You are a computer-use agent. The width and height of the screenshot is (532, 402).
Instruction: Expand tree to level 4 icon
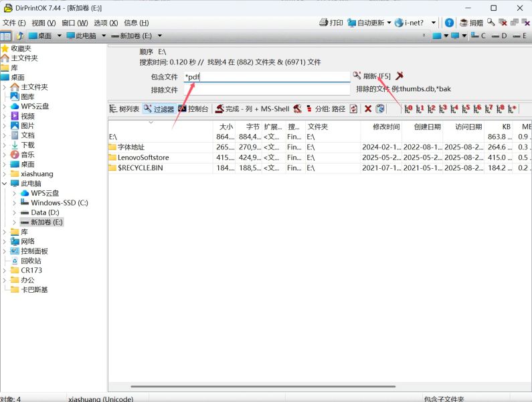(454, 109)
